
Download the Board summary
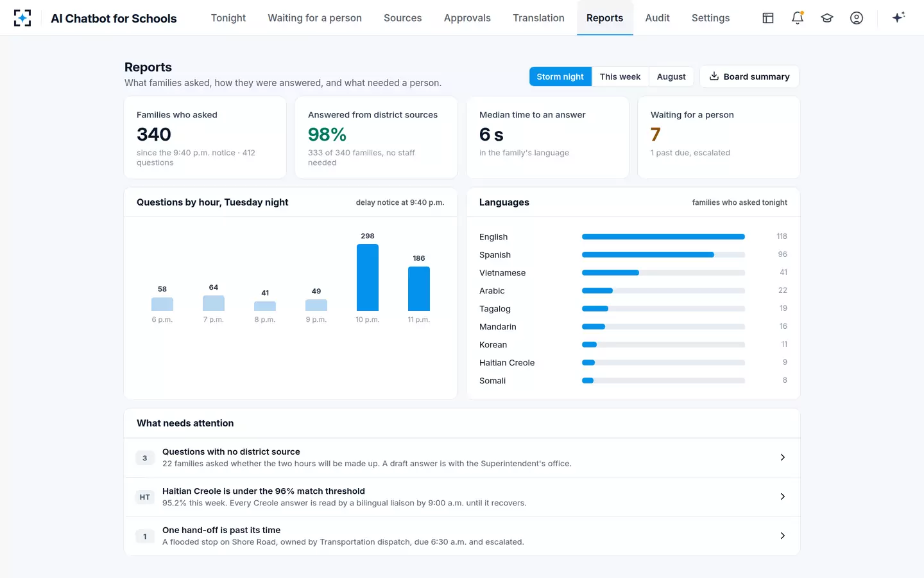coord(749,76)
